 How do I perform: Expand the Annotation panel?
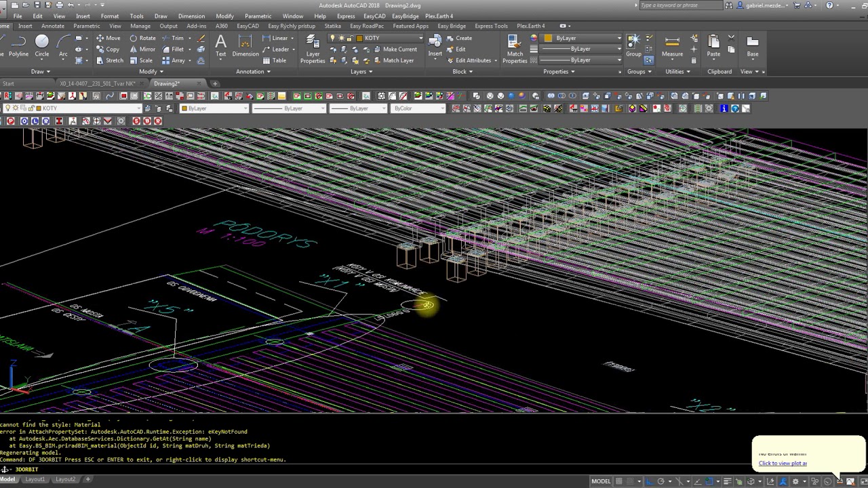click(x=253, y=71)
